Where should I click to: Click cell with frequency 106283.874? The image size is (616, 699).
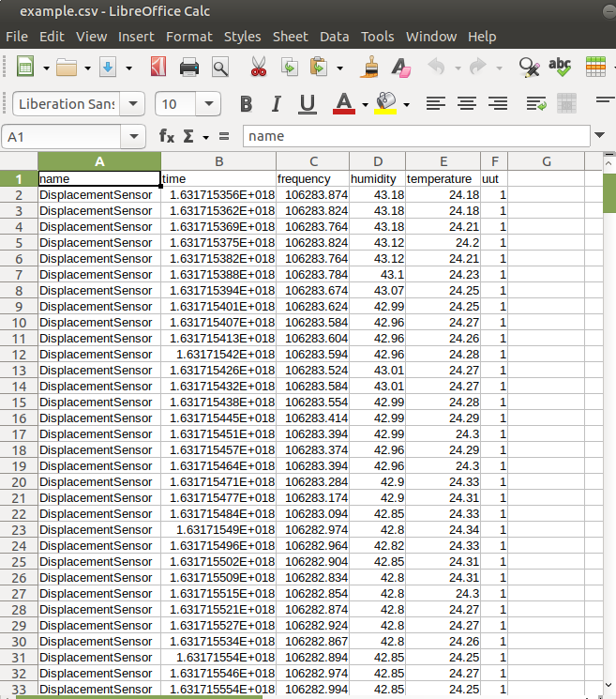pyautogui.click(x=313, y=195)
